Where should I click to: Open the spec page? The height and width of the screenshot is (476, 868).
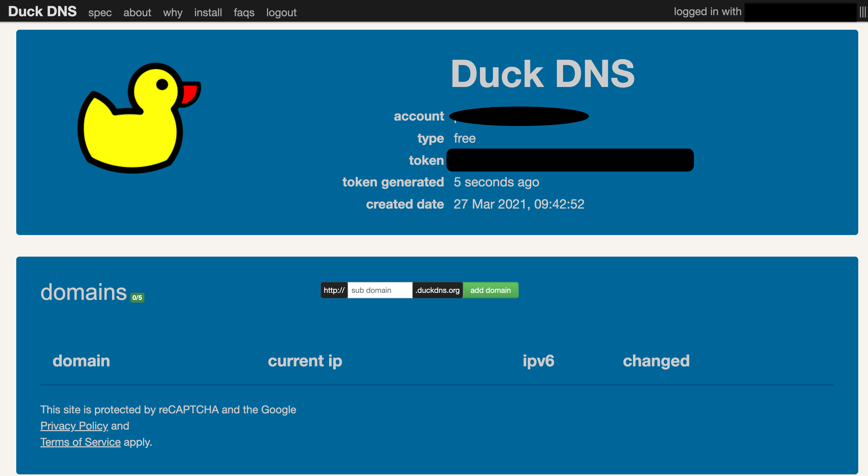tap(100, 12)
